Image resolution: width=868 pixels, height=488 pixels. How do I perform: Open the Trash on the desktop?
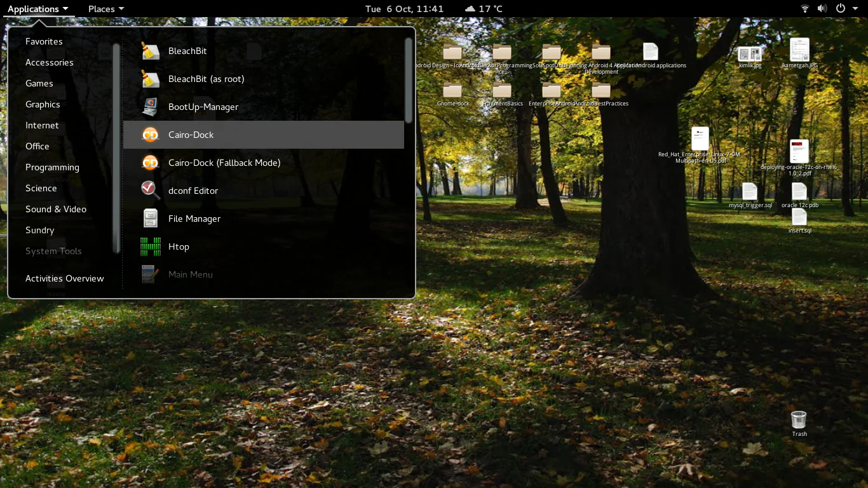click(799, 420)
